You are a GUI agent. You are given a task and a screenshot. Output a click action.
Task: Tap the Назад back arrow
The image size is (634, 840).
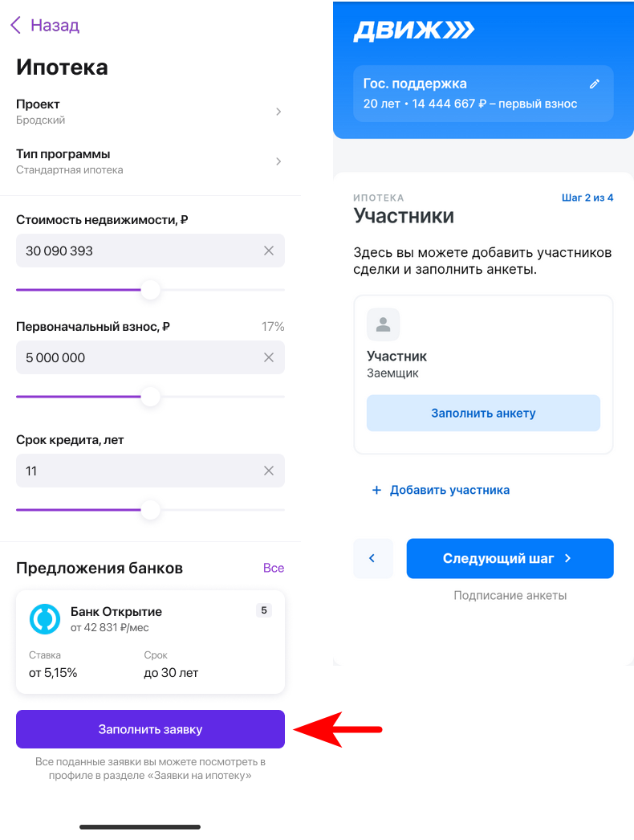coord(16,26)
